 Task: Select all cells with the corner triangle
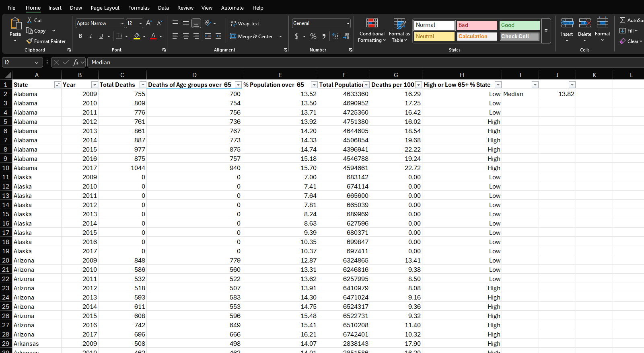8,75
